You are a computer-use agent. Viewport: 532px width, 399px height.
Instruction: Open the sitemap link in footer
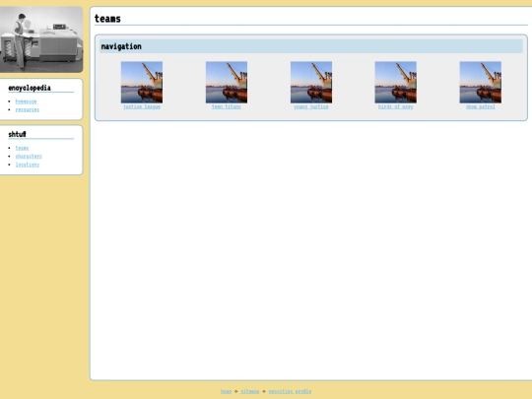tap(250, 391)
